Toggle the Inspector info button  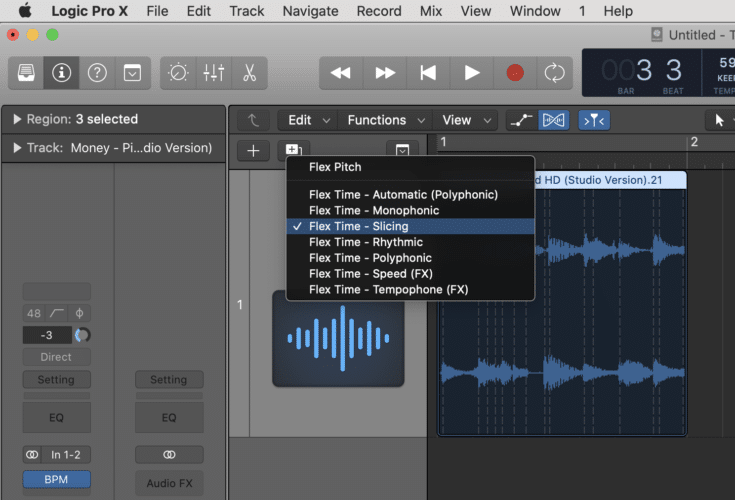pos(61,73)
